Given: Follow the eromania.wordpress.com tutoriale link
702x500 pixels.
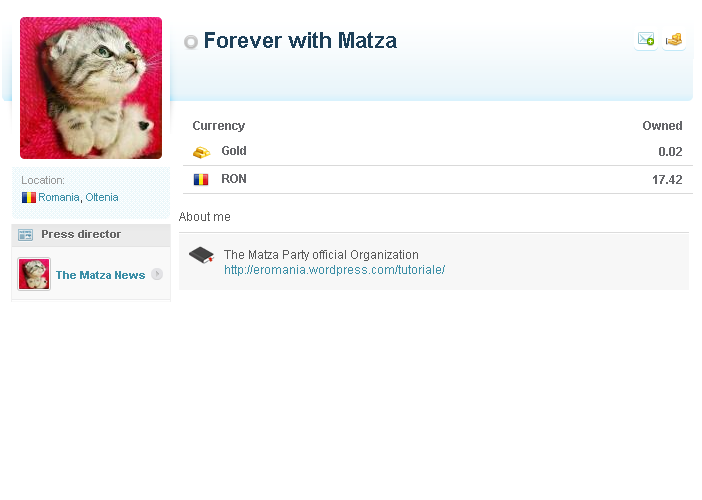Looking at the screenshot, I should tap(334, 270).
